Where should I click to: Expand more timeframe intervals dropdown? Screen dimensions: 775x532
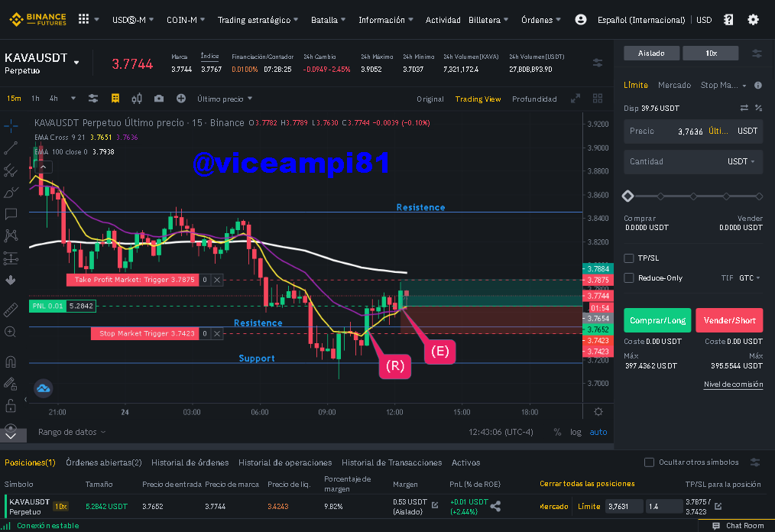click(73, 99)
